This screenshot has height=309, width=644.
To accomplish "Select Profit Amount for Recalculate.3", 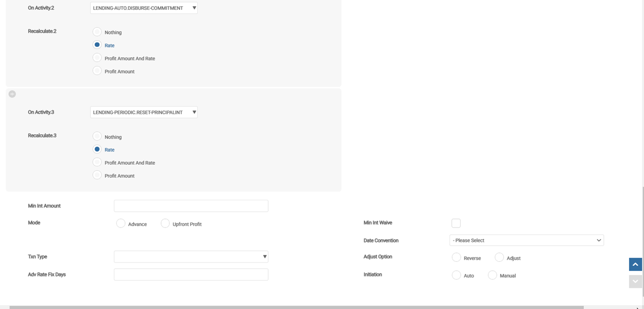I will [x=97, y=176].
